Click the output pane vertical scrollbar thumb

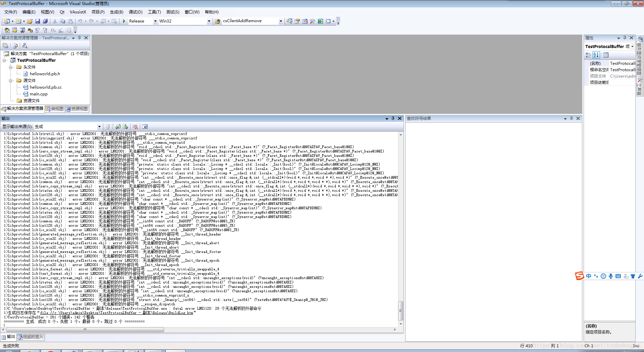click(x=400, y=311)
